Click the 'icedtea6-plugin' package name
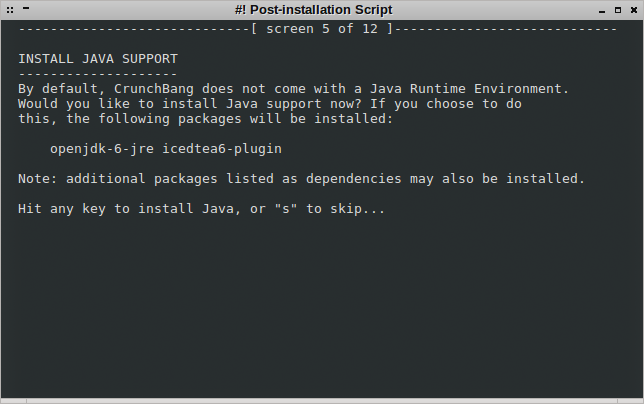Image resolution: width=644 pixels, height=404 pixels. pos(222,149)
